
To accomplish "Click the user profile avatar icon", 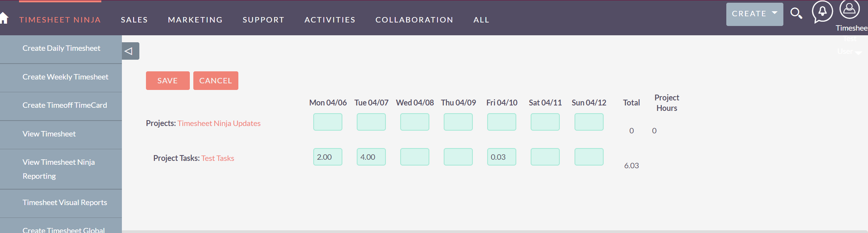I will (849, 9).
